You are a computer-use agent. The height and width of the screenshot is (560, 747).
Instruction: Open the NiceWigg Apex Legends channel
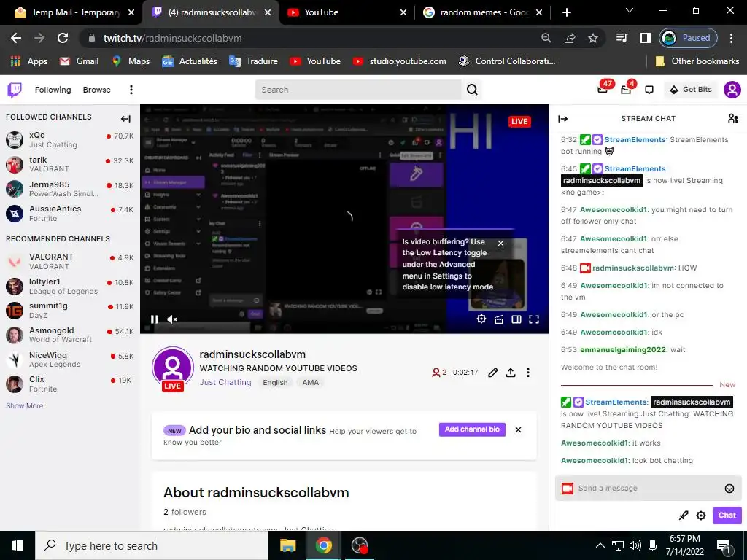[69, 359]
